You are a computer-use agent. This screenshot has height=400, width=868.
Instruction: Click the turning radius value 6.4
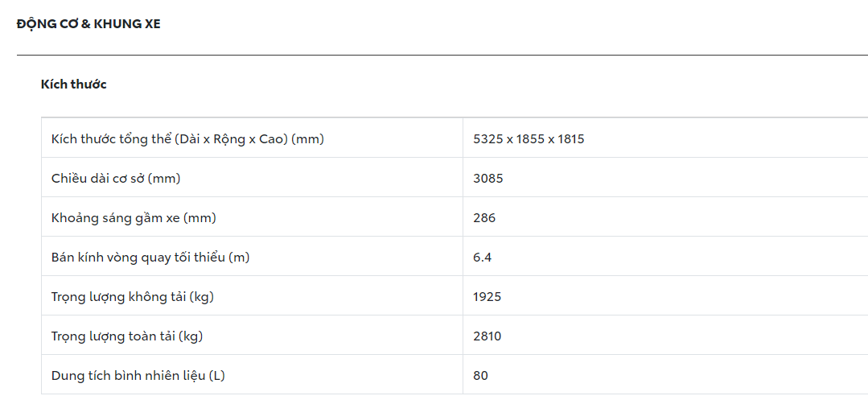tap(483, 258)
